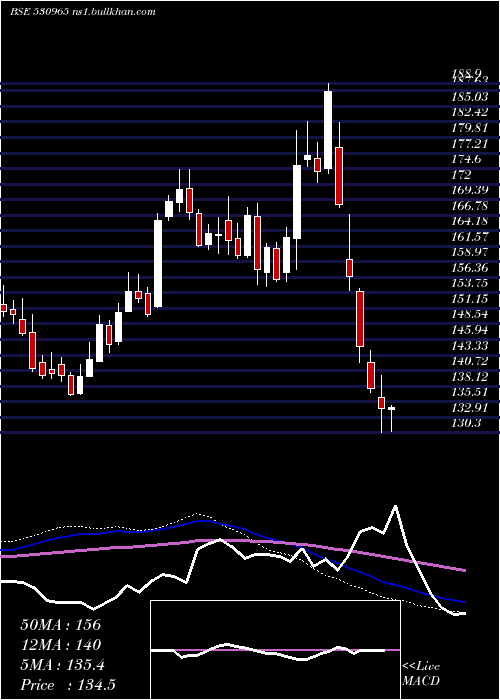Click inside the MACD inset panel
This screenshot has height=700, width=500.
click(275, 650)
